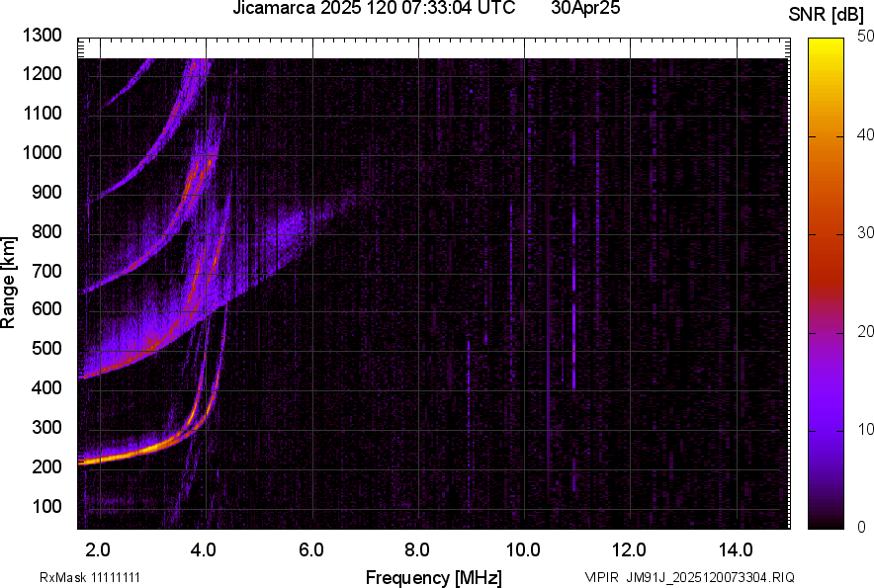Click the range tick label '900'

pyautogui.click(x=46, y=192)
